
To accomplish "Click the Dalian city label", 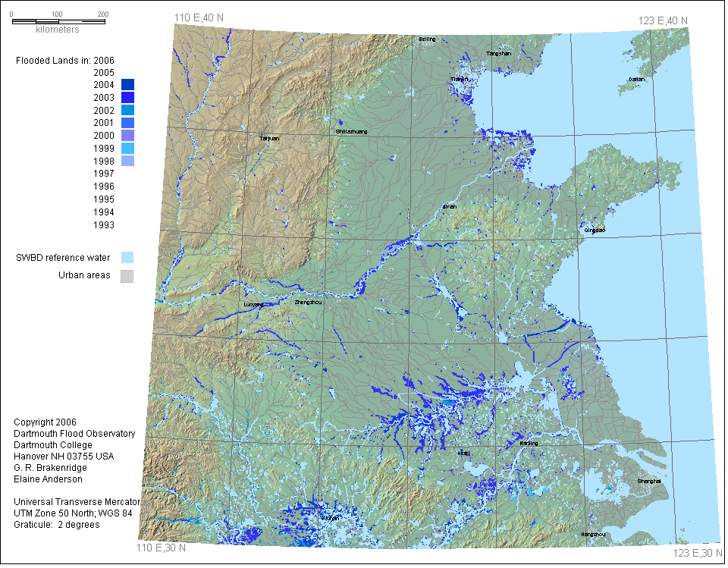I will 636,79.
